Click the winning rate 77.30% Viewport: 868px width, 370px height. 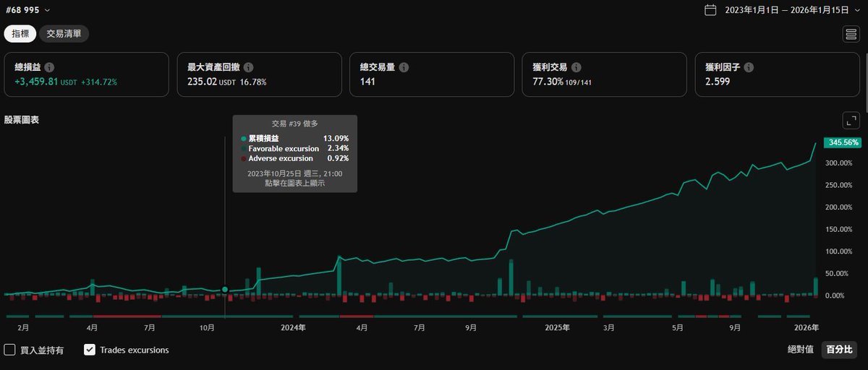(x=548, y=82)
